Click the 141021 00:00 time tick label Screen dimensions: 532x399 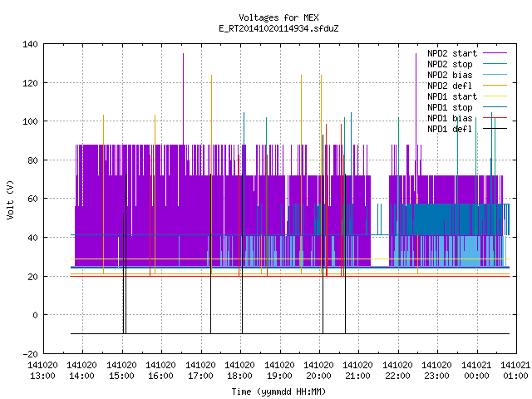(476, 371)
